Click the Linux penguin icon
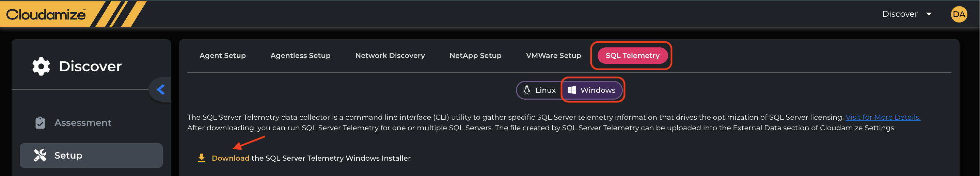The height and width of the screenshot is (176, 980). [x=526, y=90]
